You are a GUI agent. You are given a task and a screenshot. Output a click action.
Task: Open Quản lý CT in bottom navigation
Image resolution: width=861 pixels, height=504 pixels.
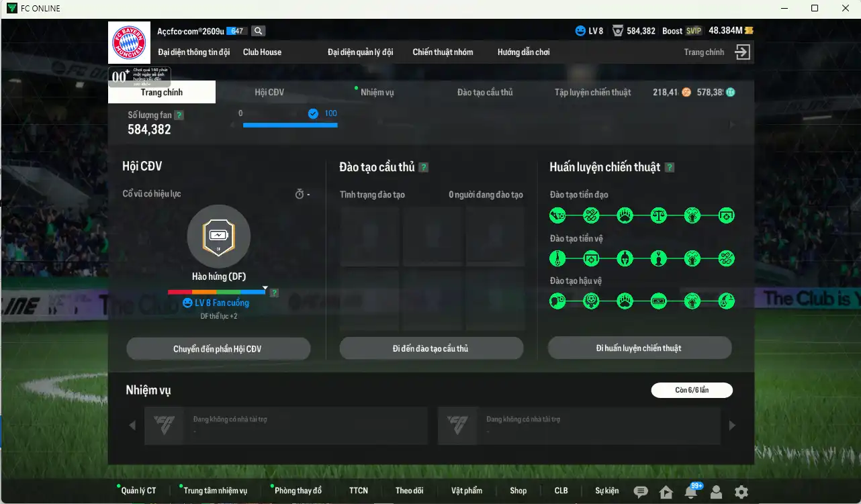click(138, 491)
